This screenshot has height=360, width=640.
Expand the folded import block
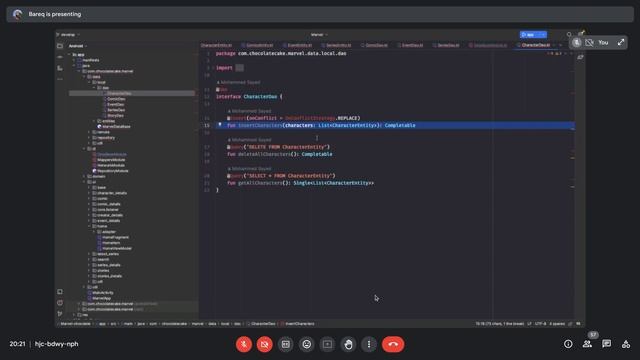click(x=240, y=68)
